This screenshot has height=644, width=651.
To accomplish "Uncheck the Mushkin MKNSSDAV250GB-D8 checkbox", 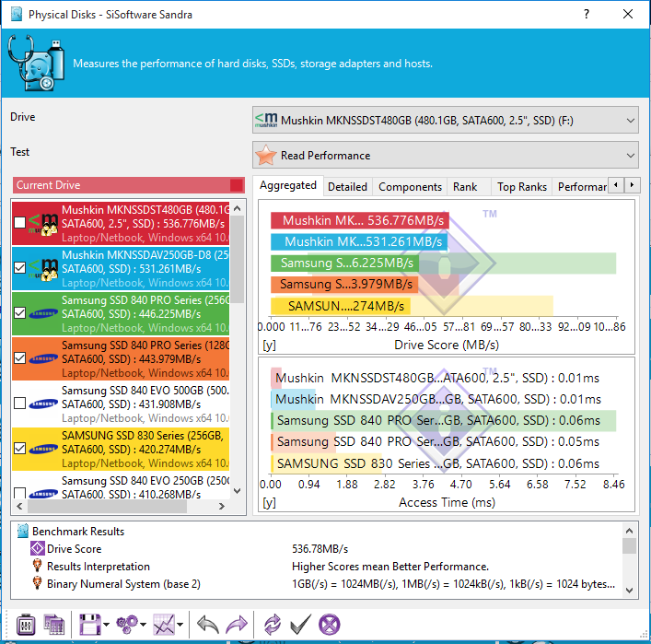I will point(19,268).
